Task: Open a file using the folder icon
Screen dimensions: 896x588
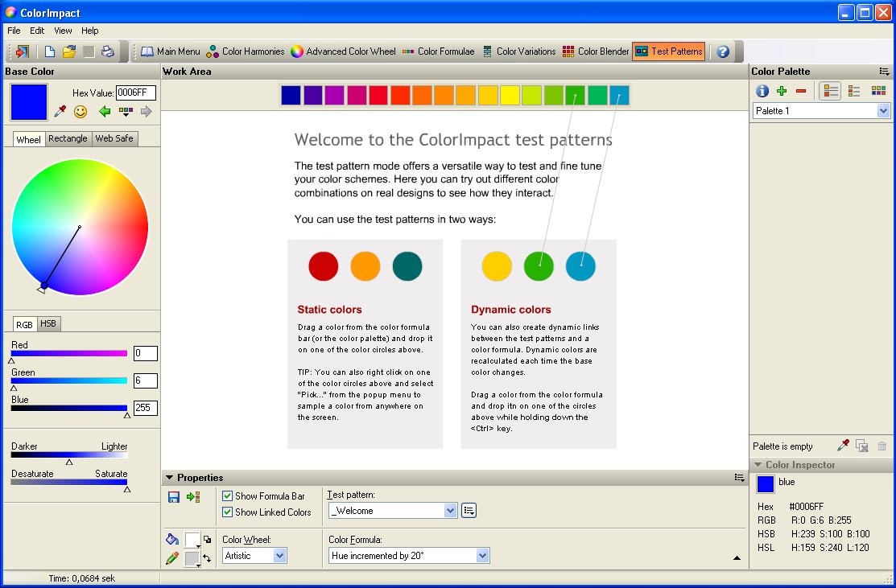Action: pos(69,51)
